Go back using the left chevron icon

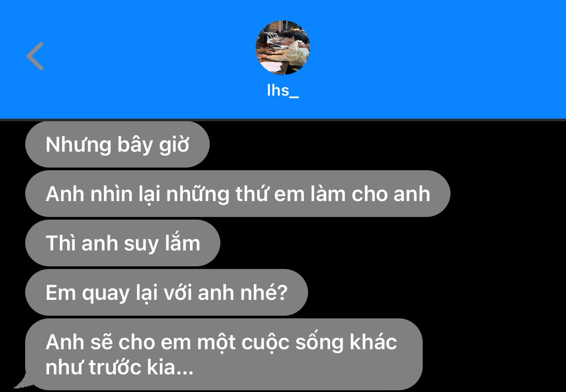pyautogui.click(x=35, y=56)
